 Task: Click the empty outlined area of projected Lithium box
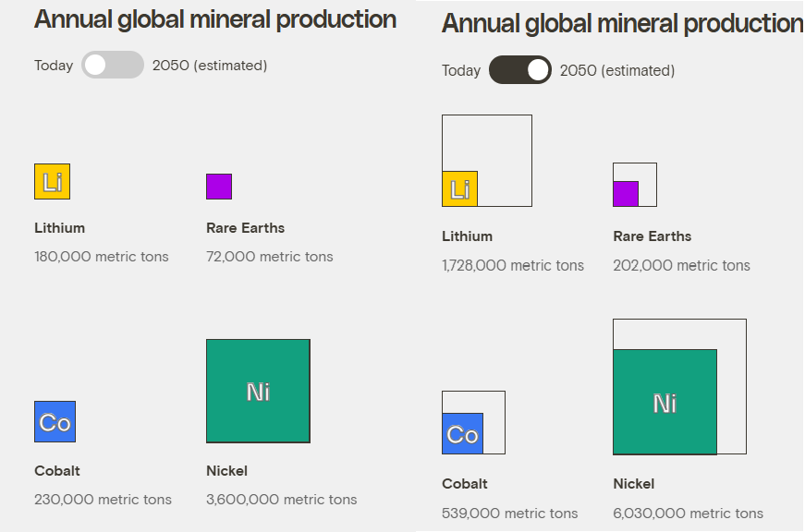pos(504,143)
